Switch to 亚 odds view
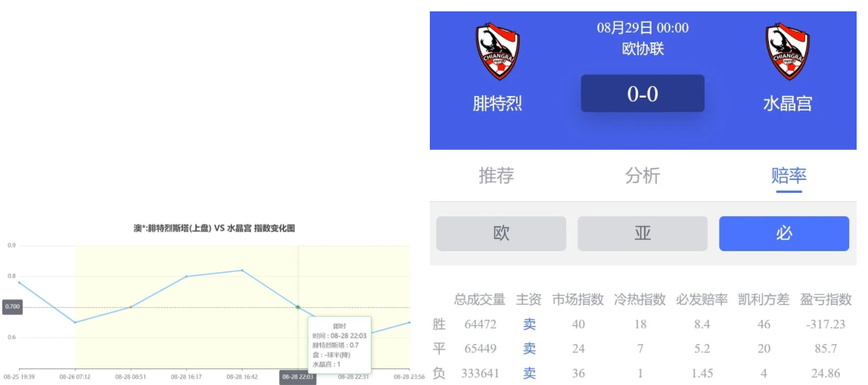Viewport: 868px width, 385px height. click(642, 234)
